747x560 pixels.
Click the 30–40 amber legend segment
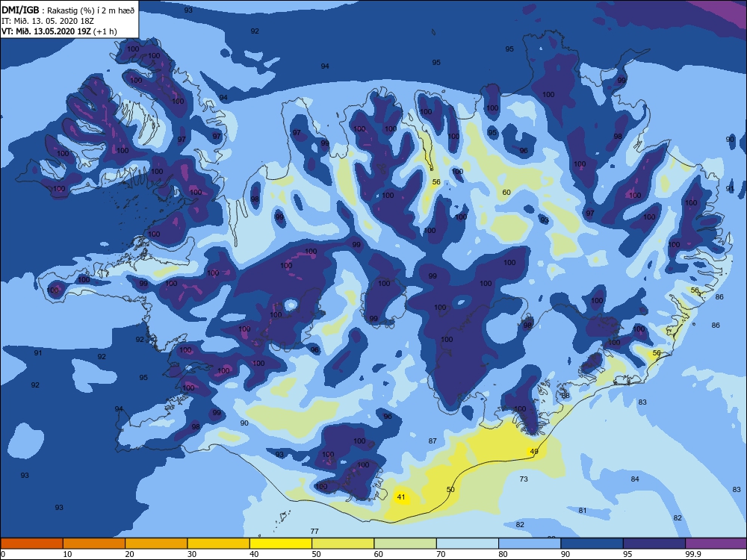pos(219,544)
